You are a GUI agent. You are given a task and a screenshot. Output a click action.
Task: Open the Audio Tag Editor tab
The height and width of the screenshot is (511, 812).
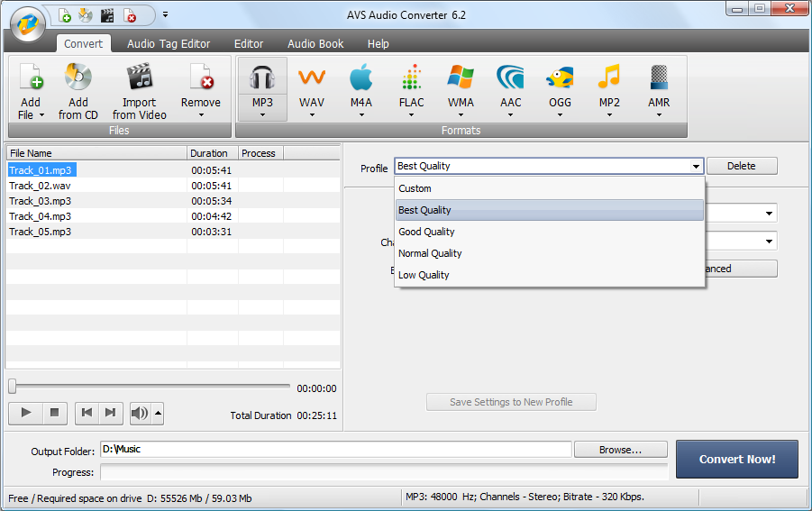coord(169,43)
